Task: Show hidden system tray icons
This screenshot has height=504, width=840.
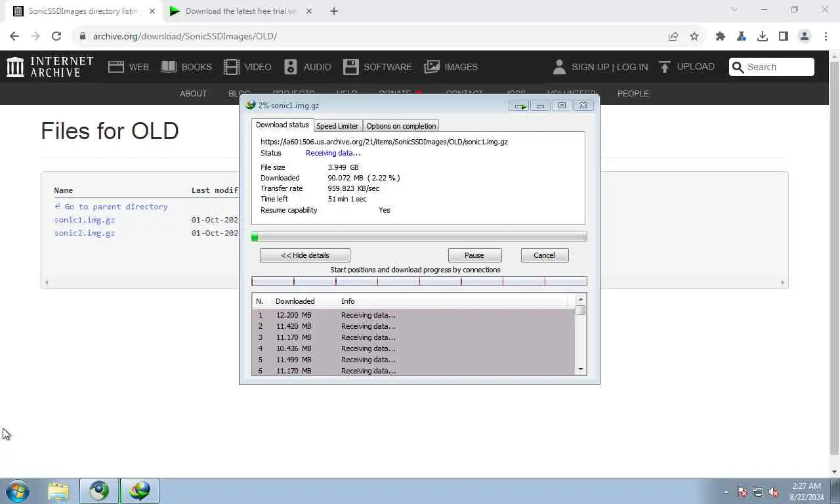Action: point(726,492)
